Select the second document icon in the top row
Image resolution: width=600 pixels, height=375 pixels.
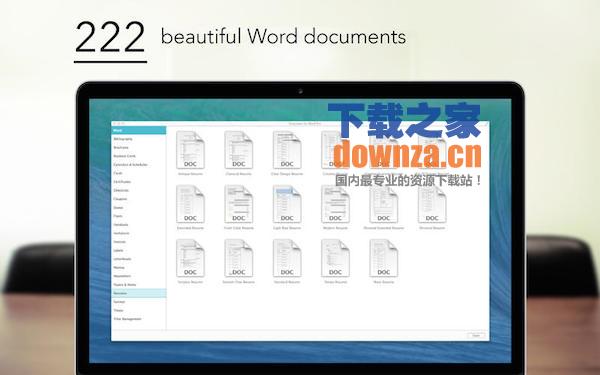[x=238, y=150]
